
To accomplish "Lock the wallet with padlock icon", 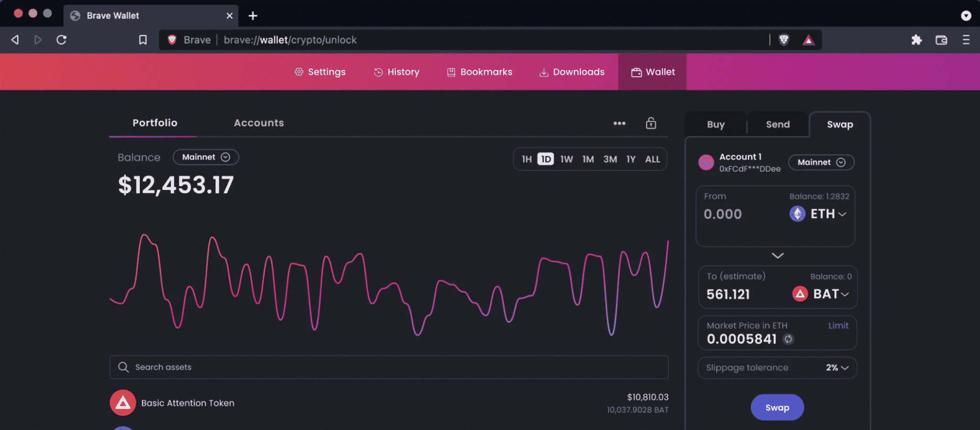I will point(651,123).
